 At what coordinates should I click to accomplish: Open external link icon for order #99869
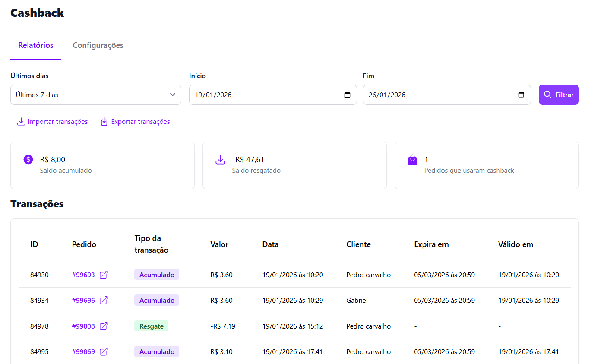pos(104,351)
